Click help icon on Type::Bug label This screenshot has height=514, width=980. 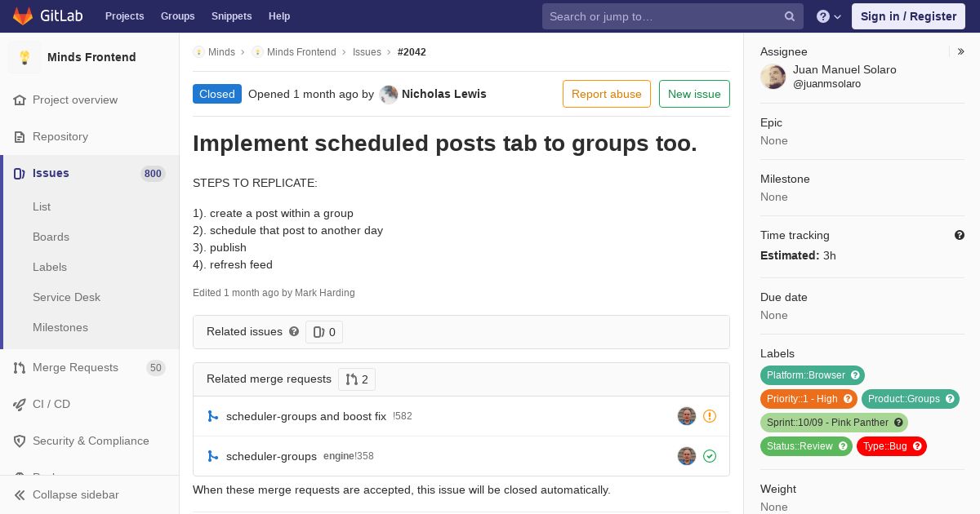pyautogui.click(x=917, y=446)
